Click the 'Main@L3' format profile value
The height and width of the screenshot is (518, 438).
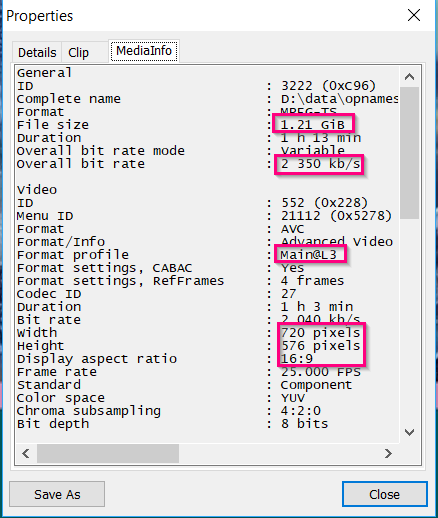308,255
